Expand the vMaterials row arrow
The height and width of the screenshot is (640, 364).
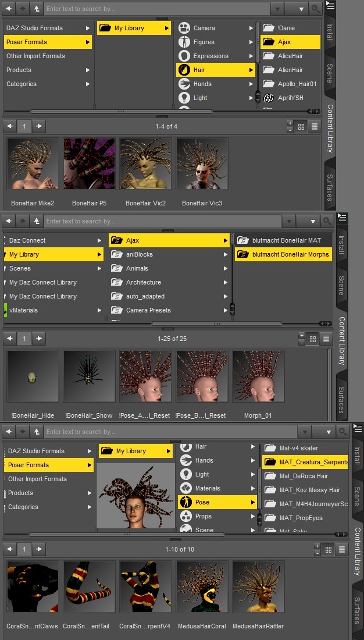99,310
